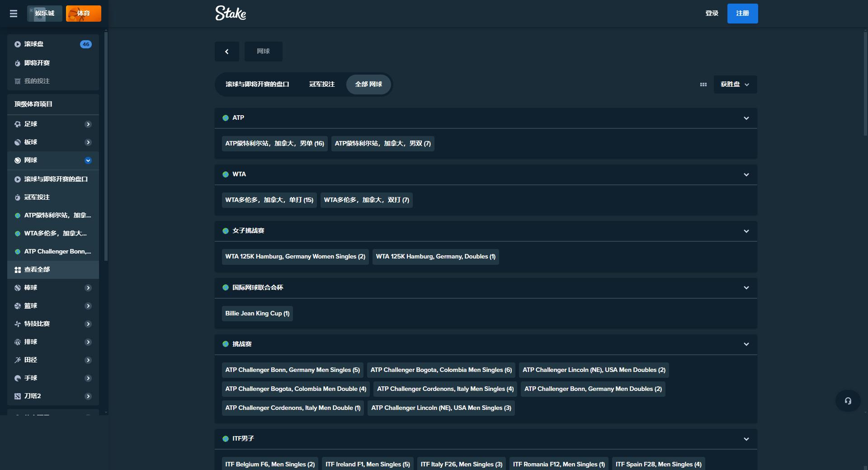The image size is (868, 470).
Task: Click sidebar ATP Challenger Bonn link
Action: click(53, 252)
